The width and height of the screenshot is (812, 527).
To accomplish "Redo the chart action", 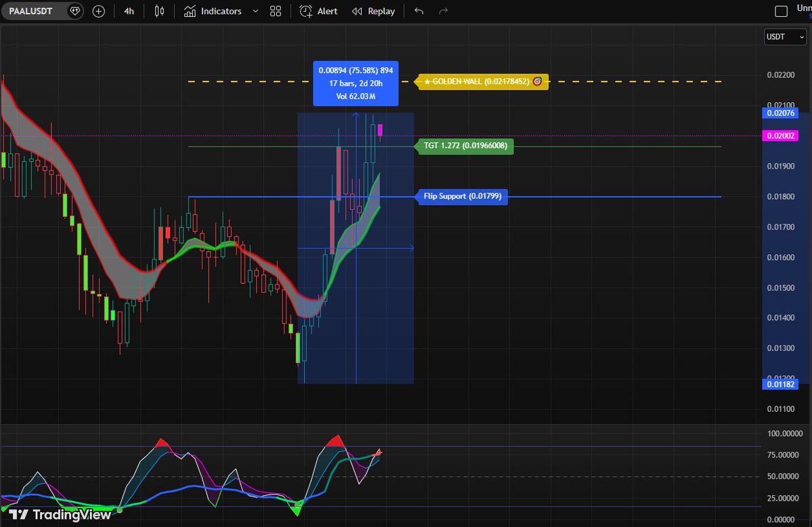I will (x=444, y=11).
